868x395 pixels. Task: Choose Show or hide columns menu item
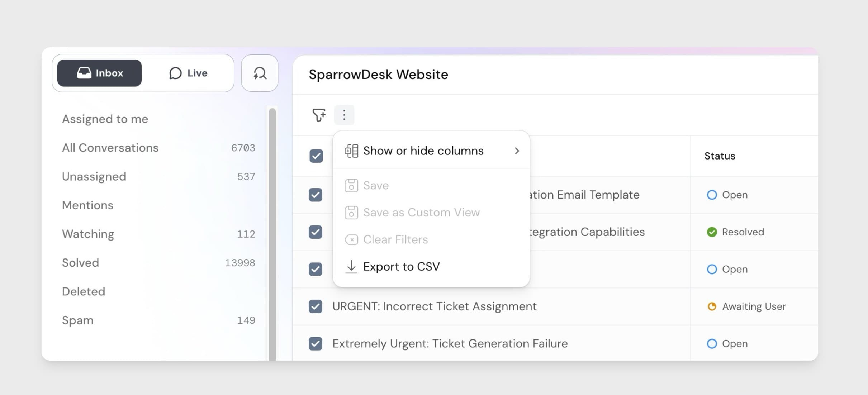431,151
